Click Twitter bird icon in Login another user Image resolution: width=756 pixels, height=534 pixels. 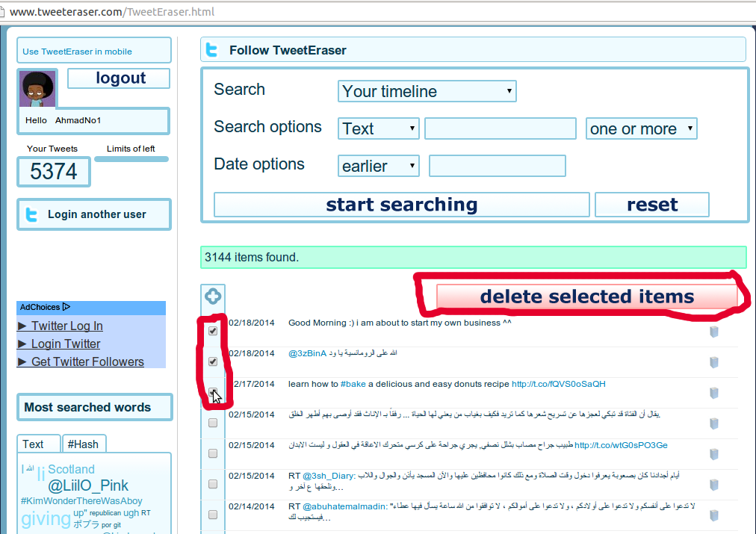point(31,215)
